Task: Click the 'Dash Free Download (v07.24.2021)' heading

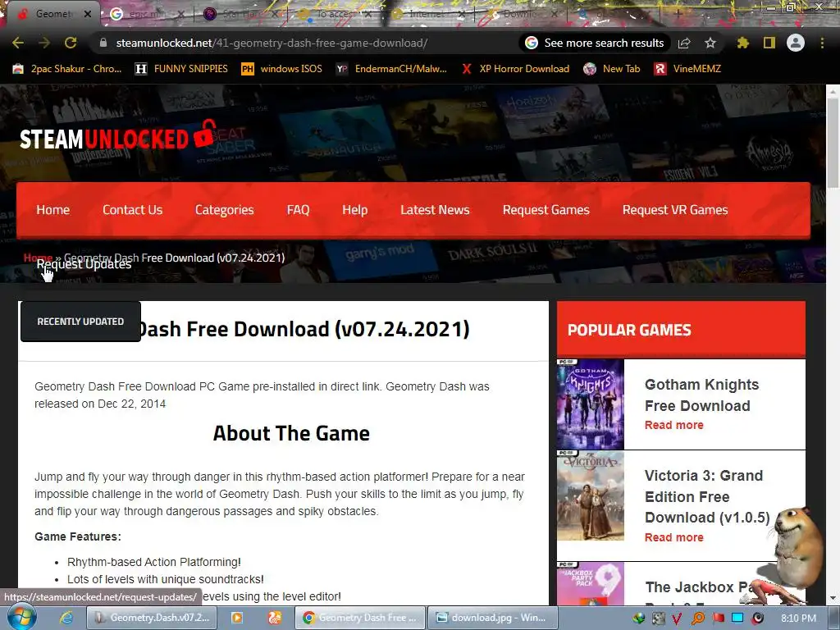Action: coord(303,329)
